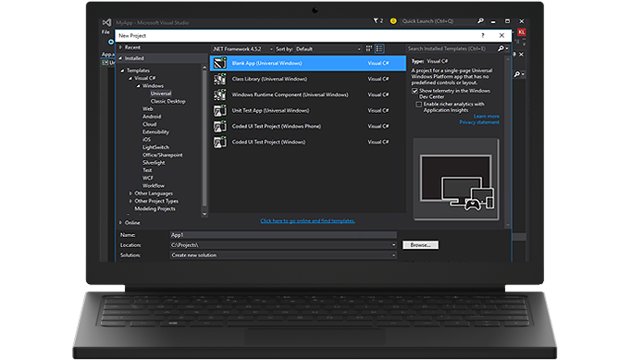Collapse the Visual C# tree node
The width and height of the screenshot is (644, 361).
(130, 78)
